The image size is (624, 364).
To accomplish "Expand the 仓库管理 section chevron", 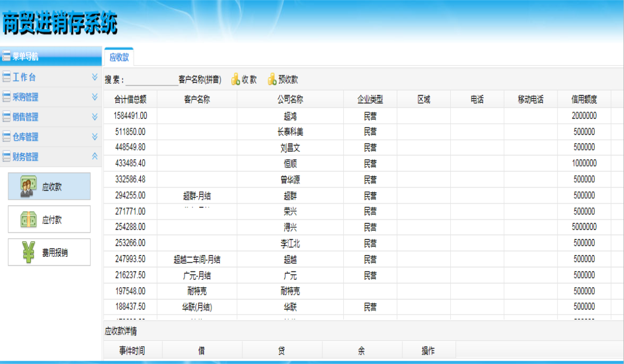I will (x=95, y=137).
